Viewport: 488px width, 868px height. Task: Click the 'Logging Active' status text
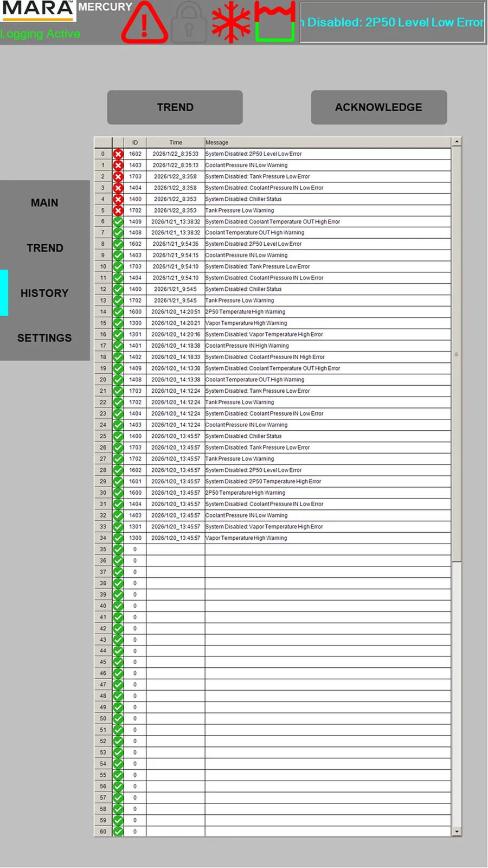tap(40, 34)
